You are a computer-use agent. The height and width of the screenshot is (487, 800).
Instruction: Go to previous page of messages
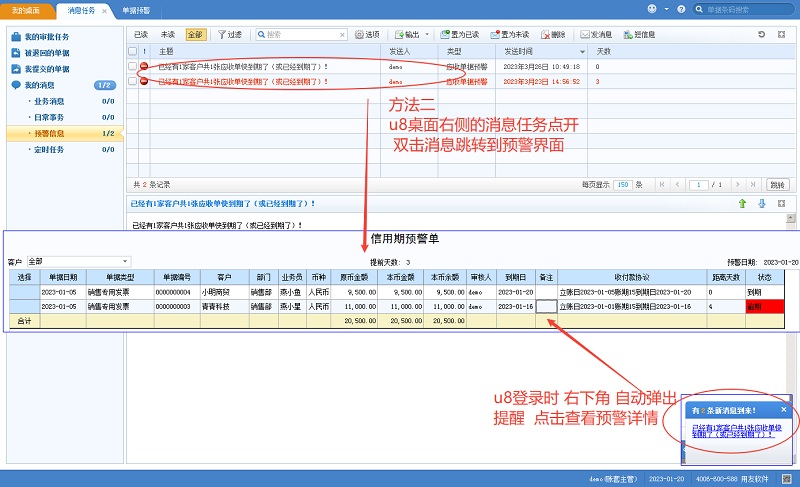coord(678,185)
